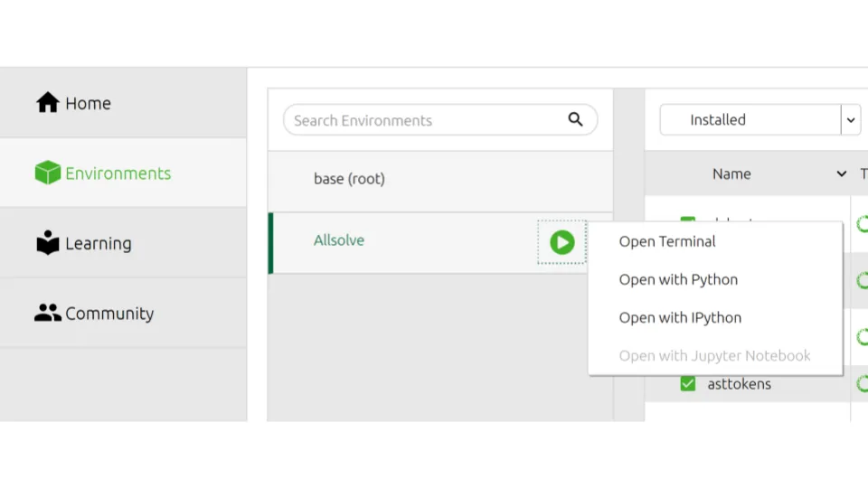The width and height of the screenshot is (868, 488).
Task: Open the Installed package filter dropdown
Action: pos(750,119)
